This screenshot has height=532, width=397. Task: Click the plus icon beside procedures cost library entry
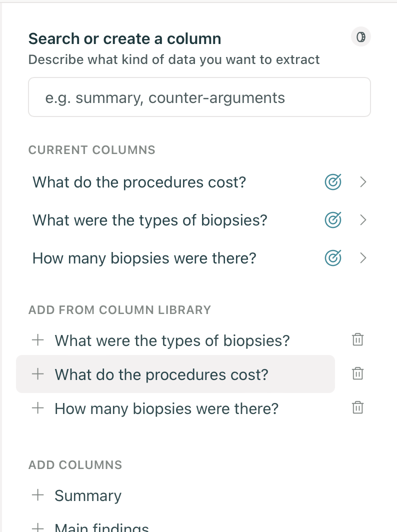(x=37, y=374)
